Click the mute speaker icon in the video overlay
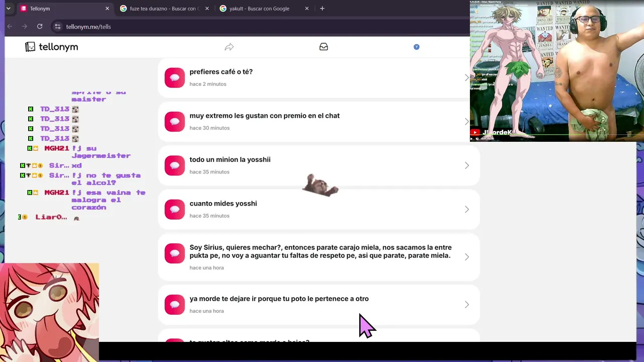644x362 pixels. pos(477,139)
